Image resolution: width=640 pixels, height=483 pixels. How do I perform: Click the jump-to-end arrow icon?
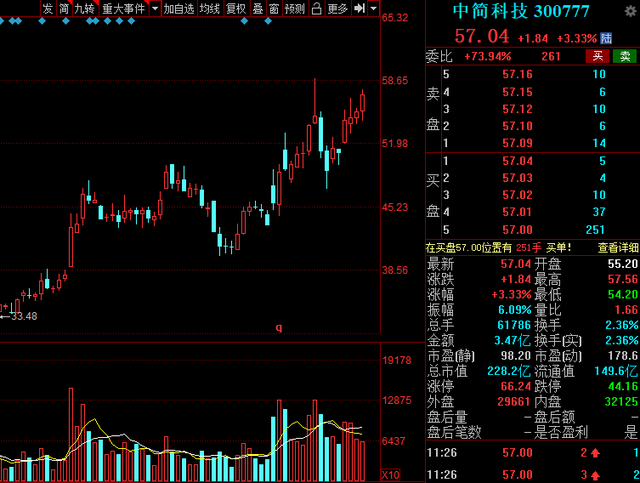coord(359,8)
